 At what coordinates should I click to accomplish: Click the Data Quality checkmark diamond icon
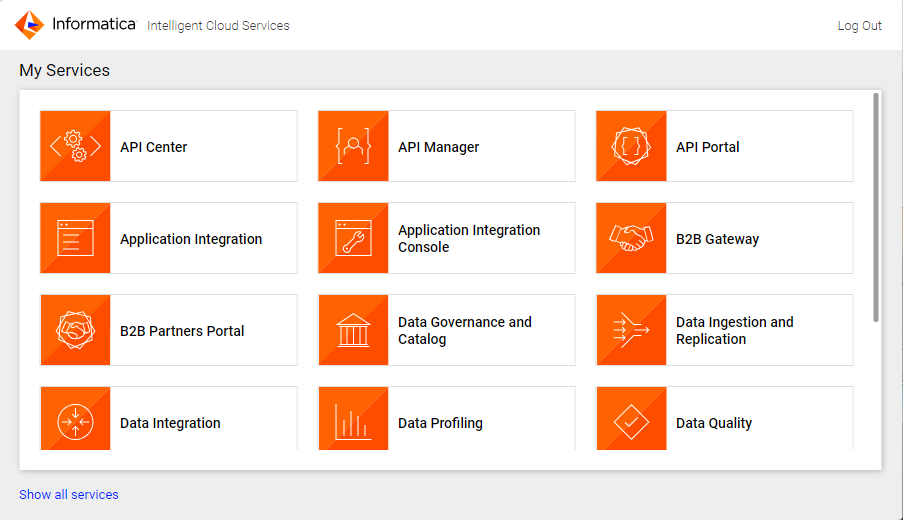click(x=631, y=419)
